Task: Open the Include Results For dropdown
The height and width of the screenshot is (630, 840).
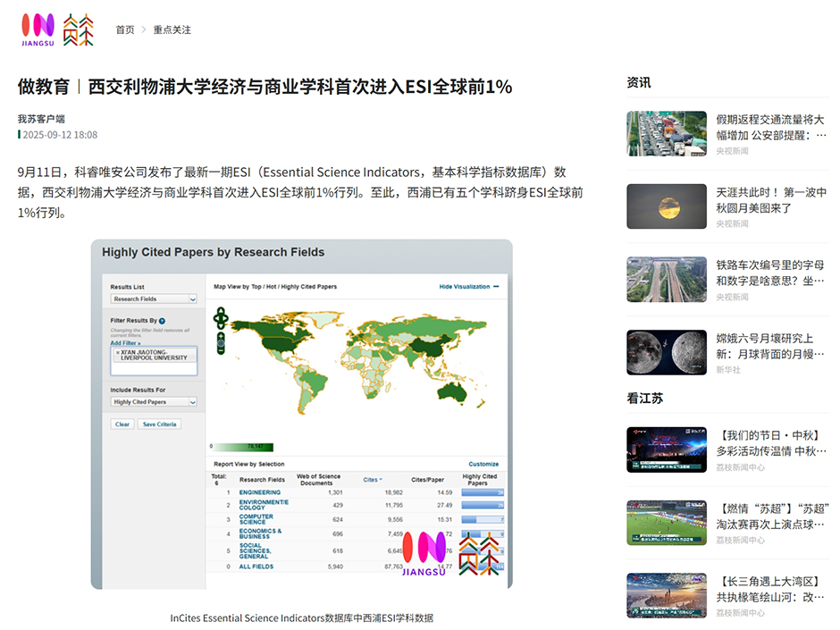Action: tap(154, 402)
